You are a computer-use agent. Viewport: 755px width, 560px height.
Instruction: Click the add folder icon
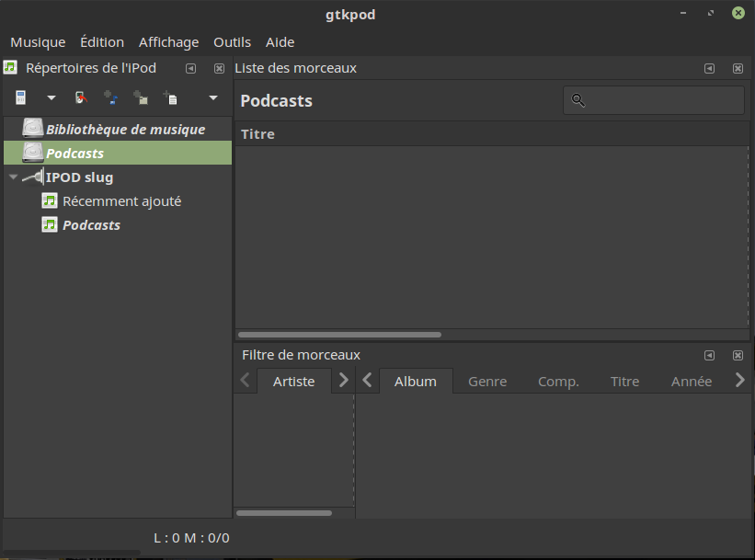click(140, 97)
